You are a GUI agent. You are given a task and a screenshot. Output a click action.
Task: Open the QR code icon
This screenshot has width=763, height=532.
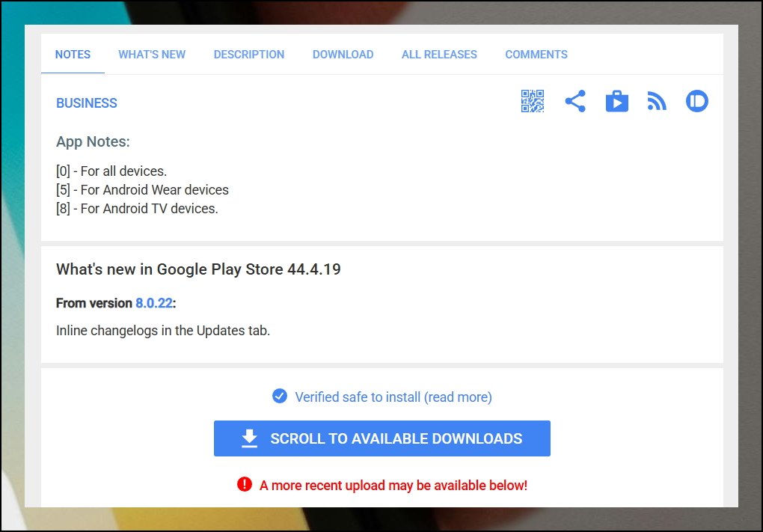(x=533, y=101)
